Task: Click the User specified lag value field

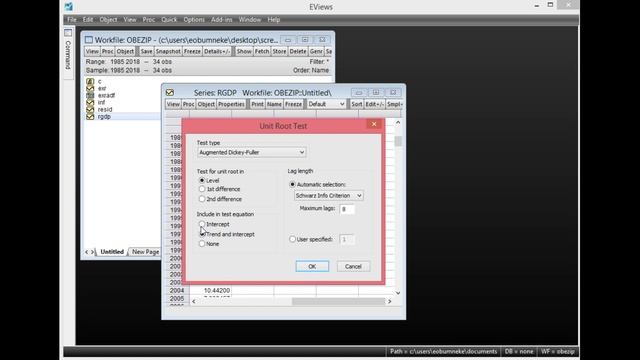Action: point(347,239)
